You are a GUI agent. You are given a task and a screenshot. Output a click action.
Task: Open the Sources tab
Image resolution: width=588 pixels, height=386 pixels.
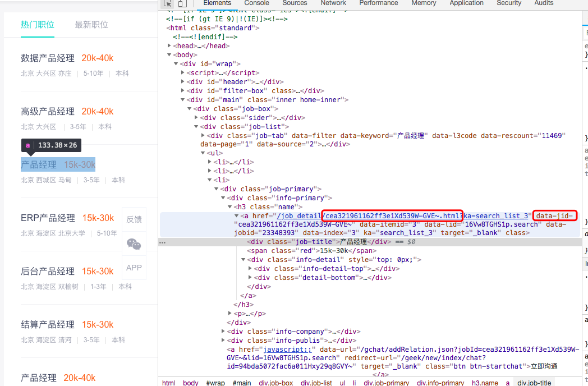295,3
